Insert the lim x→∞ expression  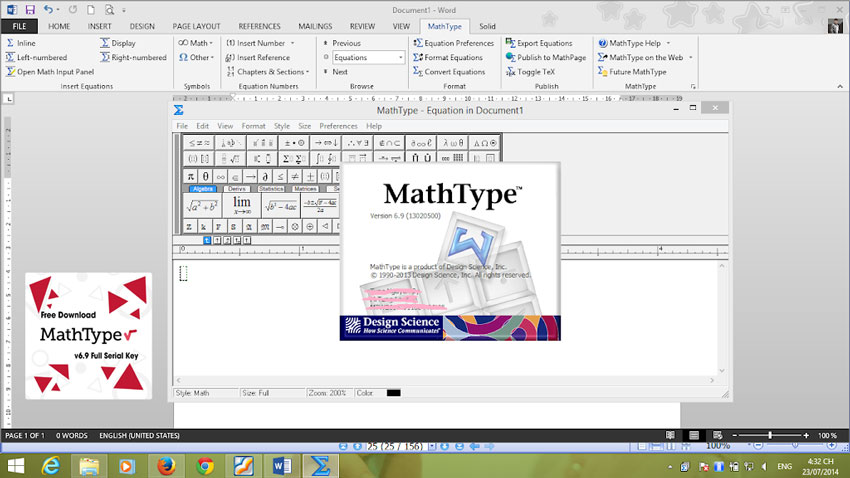(241, 205)
